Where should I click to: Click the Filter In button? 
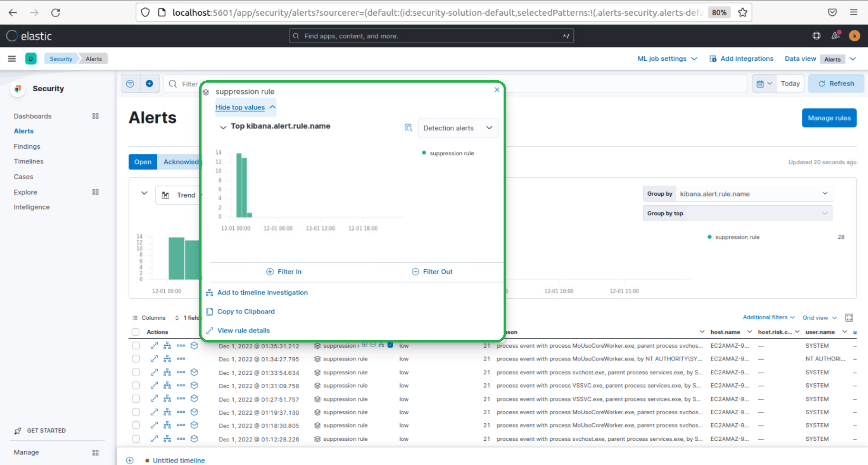(284, 272)
